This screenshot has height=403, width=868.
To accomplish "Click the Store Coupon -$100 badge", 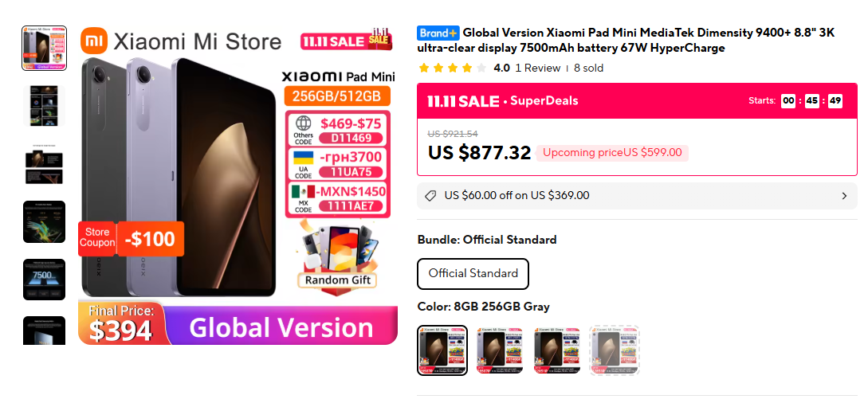I will point(132,239).
